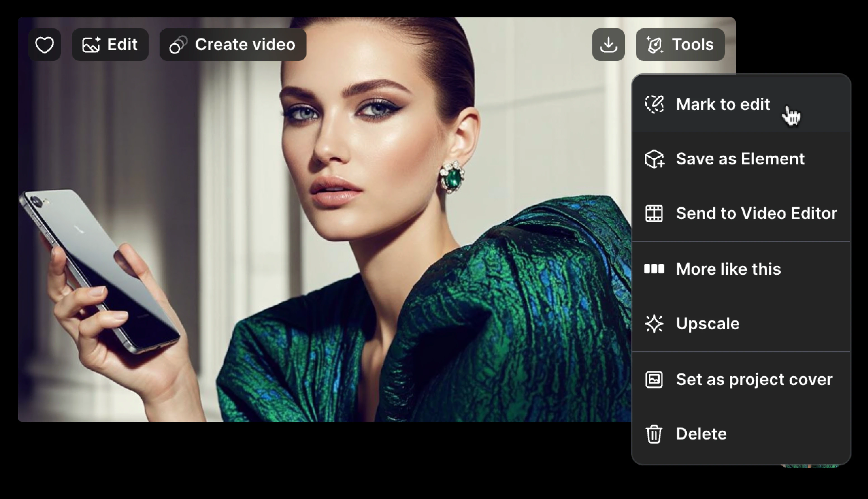The image size is (868, 499).
Task: Click the Upscale sparkle icon
Action: coord(654,324)
